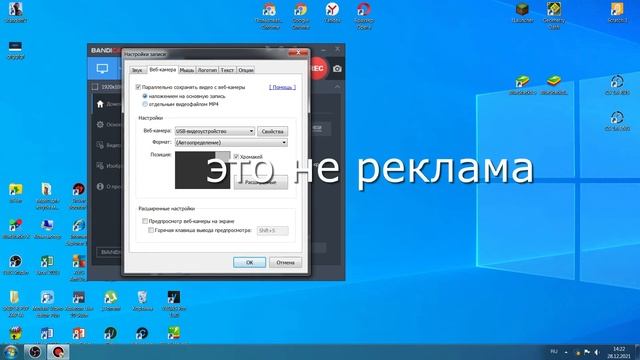This screenshot has width=640, height=360.
Task: Click the Расширенные button
Action: [260, 182]
